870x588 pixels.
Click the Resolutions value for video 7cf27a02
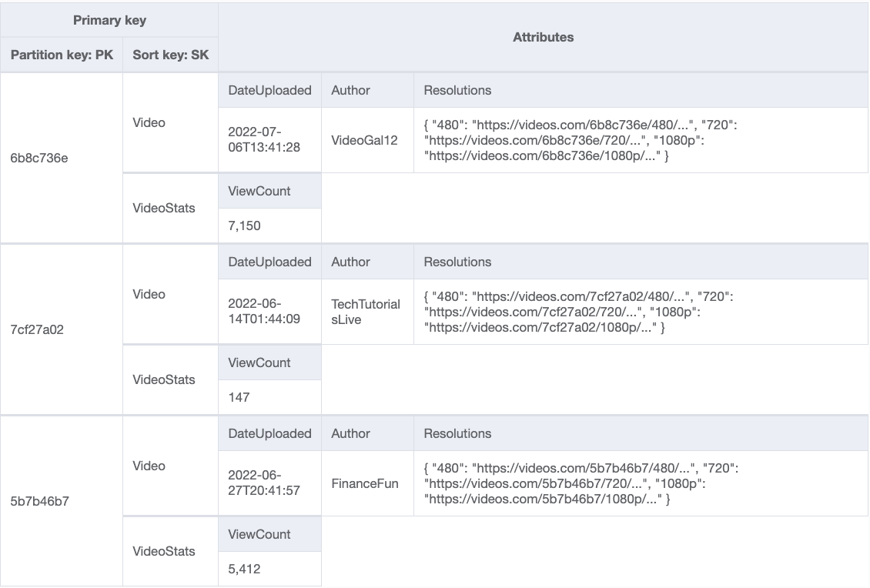(582, 312)
